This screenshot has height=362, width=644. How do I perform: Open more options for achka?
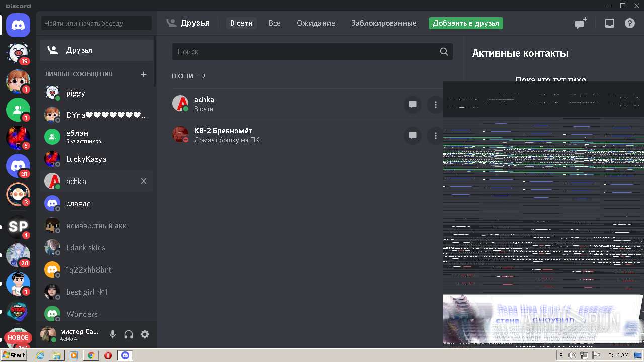[x=435, y=105]
